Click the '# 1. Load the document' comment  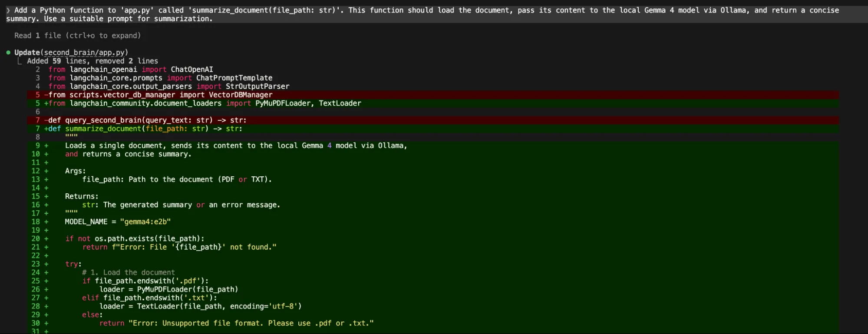coord(129,273)
